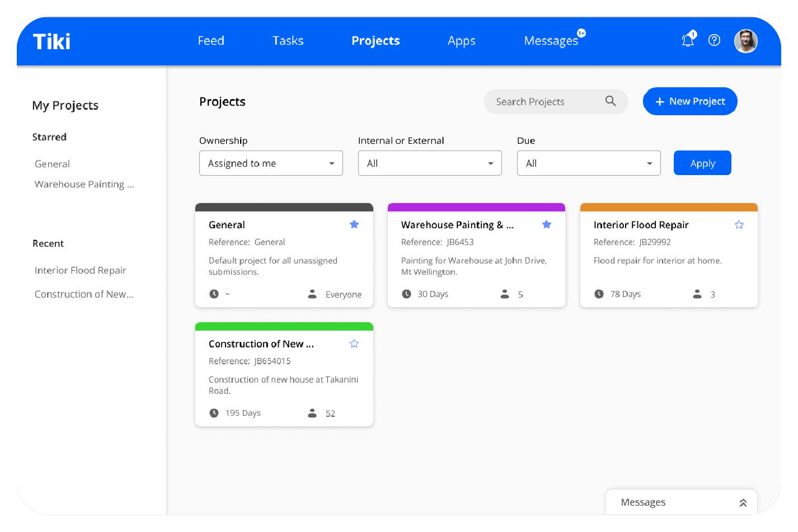Open the Due dropdown

[589, 163]
